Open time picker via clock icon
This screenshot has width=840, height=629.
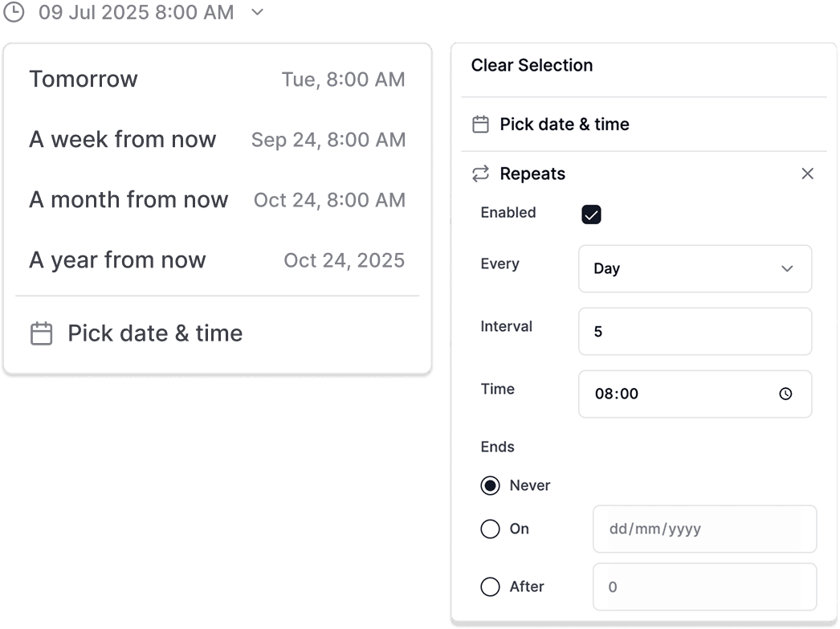(785, 394)
